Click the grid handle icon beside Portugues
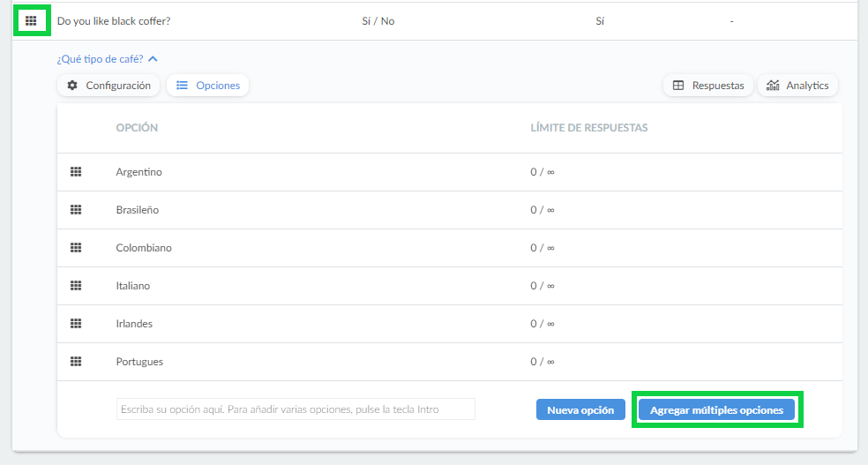Viewport: 868px width, 465px height. click(76, 362)
